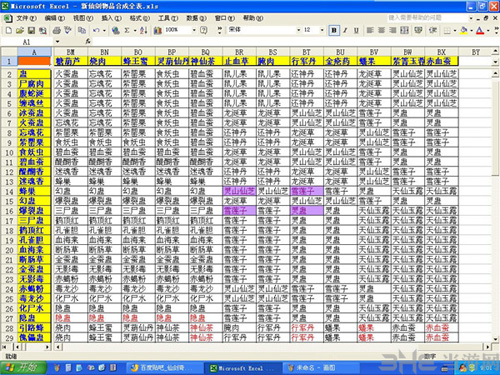Sort ascending with A-Z icon
This screenshot has width=500, height=375.
click(x=144, y=30)
